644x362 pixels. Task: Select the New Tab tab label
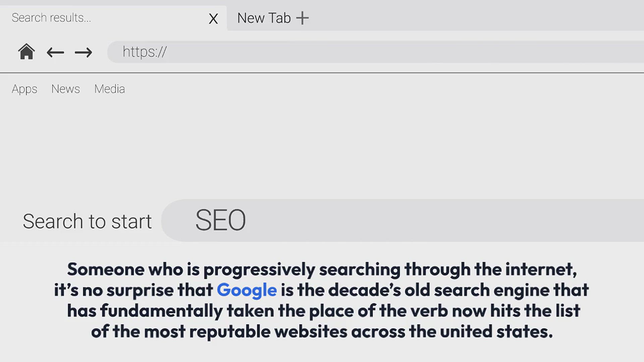pyautogui.click(x=264, y=18)
